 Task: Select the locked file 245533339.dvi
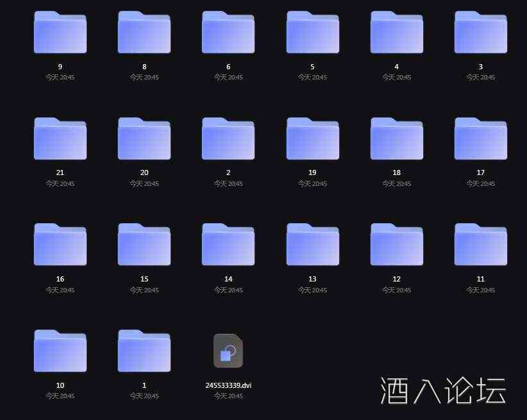click(228, 351)
